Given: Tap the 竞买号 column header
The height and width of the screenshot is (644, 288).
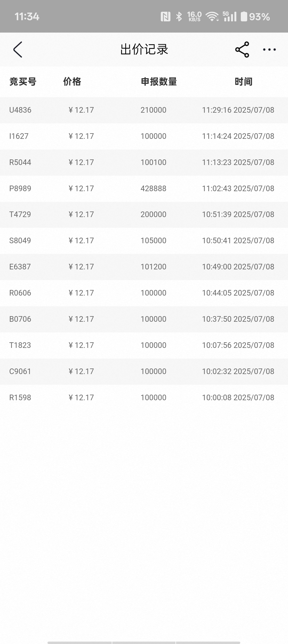Looking at the screenshot, I should pos(23,82).
